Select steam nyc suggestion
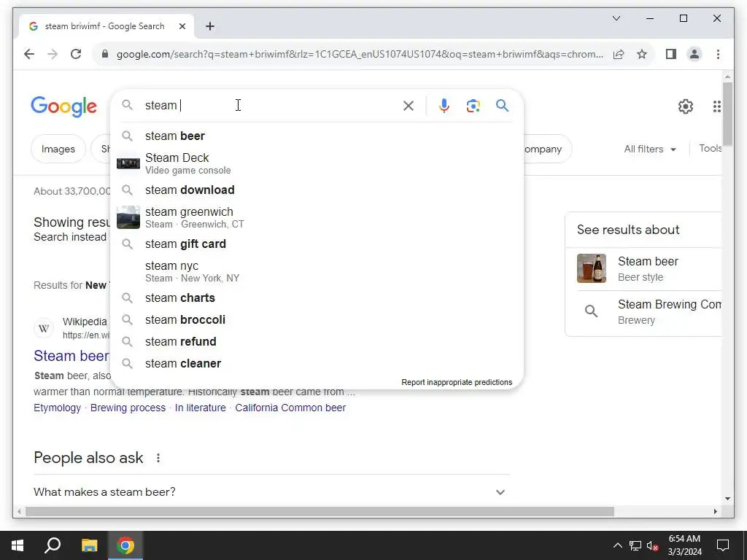The width and height of the screenshot is (747, 560). (x=317, y=271)
